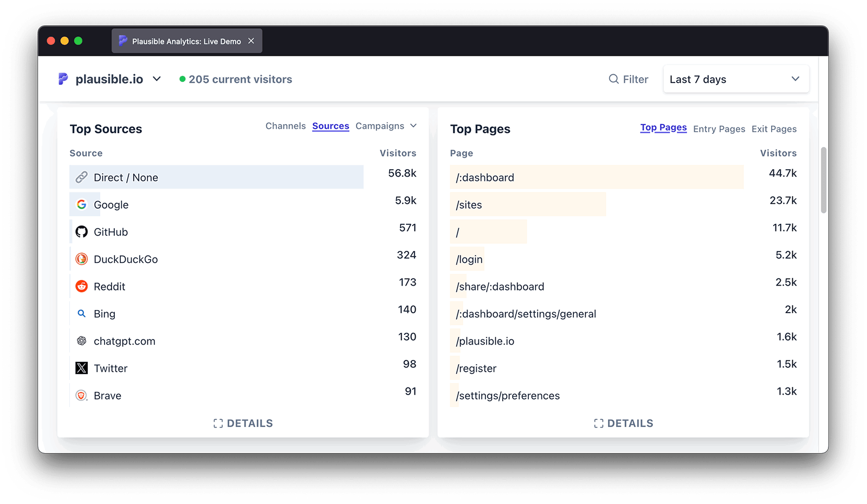Click the Plausible logo next to site name
Viewport: 867px width, 504px height.
click(x=63, y=79)
